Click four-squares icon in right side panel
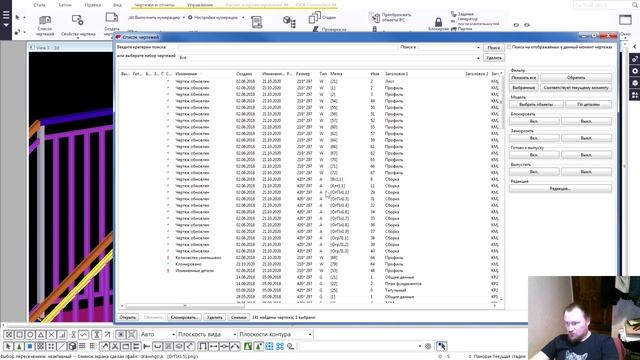This screenshot has width=640, height=360. tap(635, 95)
